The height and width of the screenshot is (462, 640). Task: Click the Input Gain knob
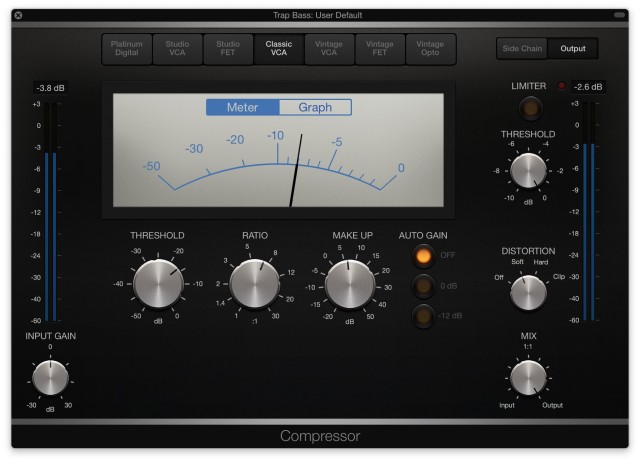click(x=50, y=378)
